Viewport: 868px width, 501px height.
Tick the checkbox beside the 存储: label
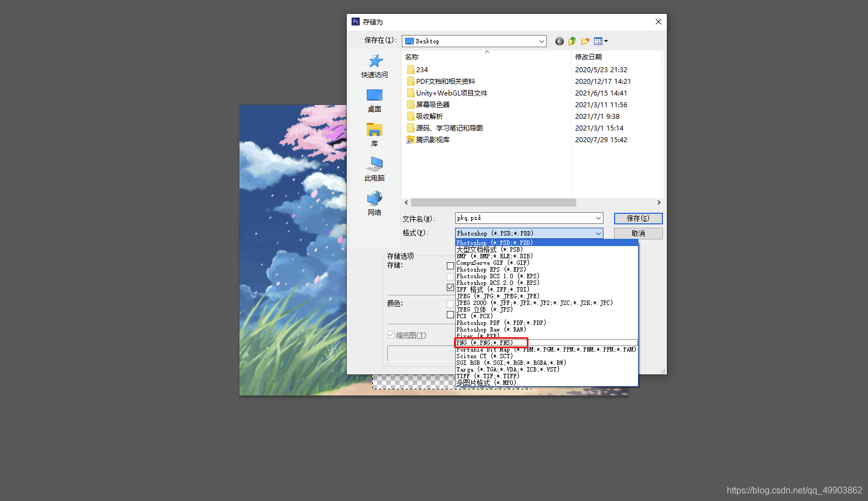[450, 265]
